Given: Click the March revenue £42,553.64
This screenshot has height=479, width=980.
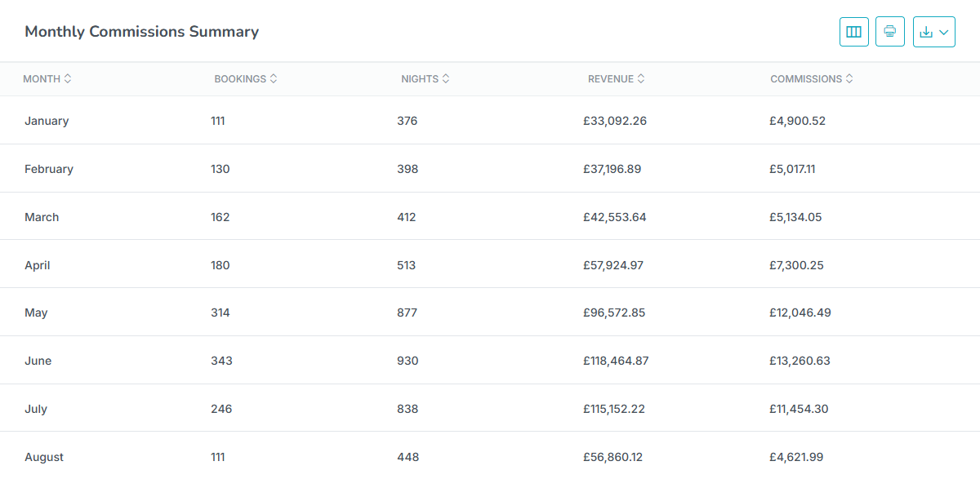Looking at the screenshot, I should [615, 217].
